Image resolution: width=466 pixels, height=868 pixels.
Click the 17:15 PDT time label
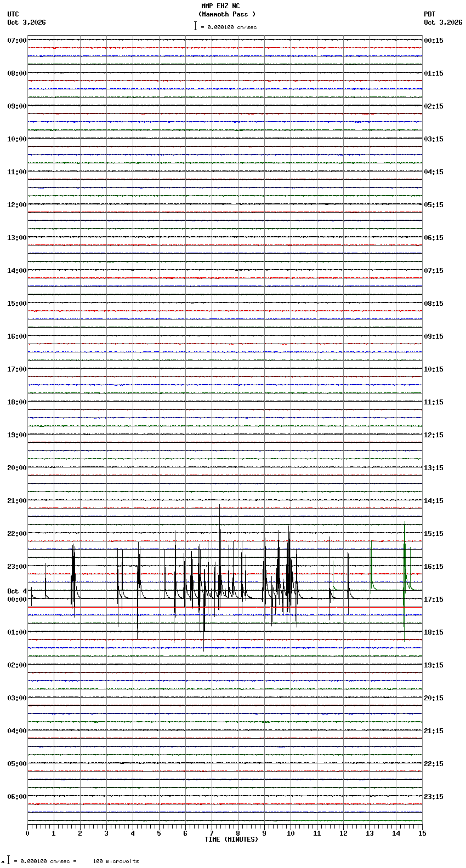pos(434,599)
